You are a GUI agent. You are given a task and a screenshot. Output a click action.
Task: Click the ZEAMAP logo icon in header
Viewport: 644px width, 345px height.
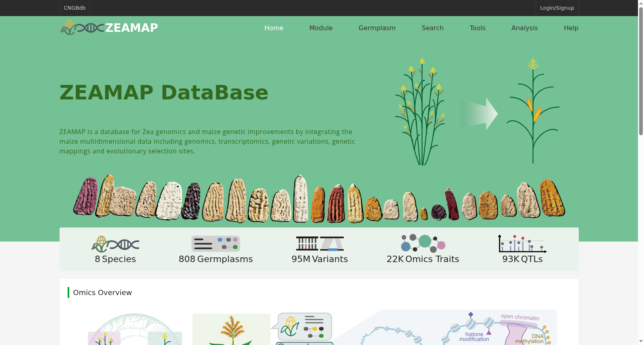tap(82, 28)
